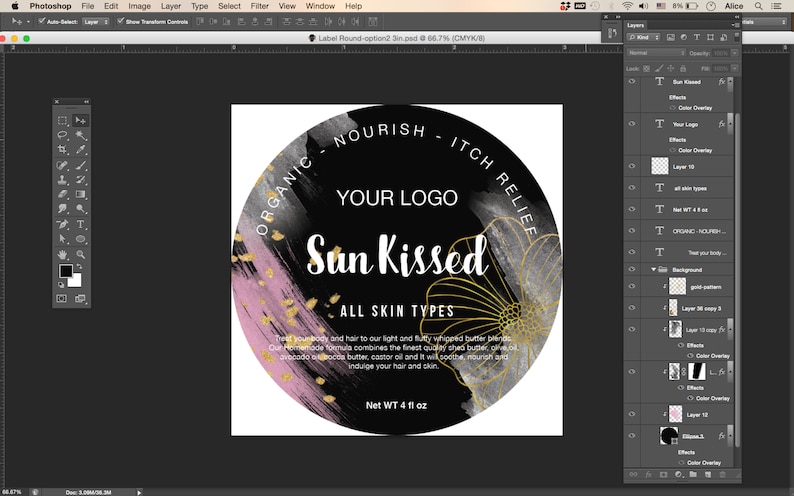The image size is (794, 496).
Task: Click the foreground color swatch
Action: 65,271
